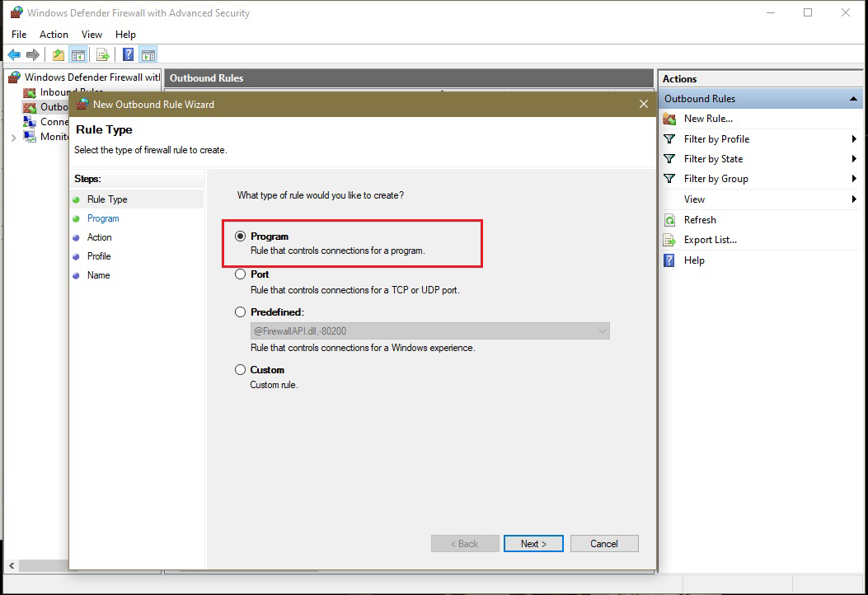The width and height of the screenshot is (868, 595).
Task: Open the Filter by State submenu arrow
Action: coord(854,159)
